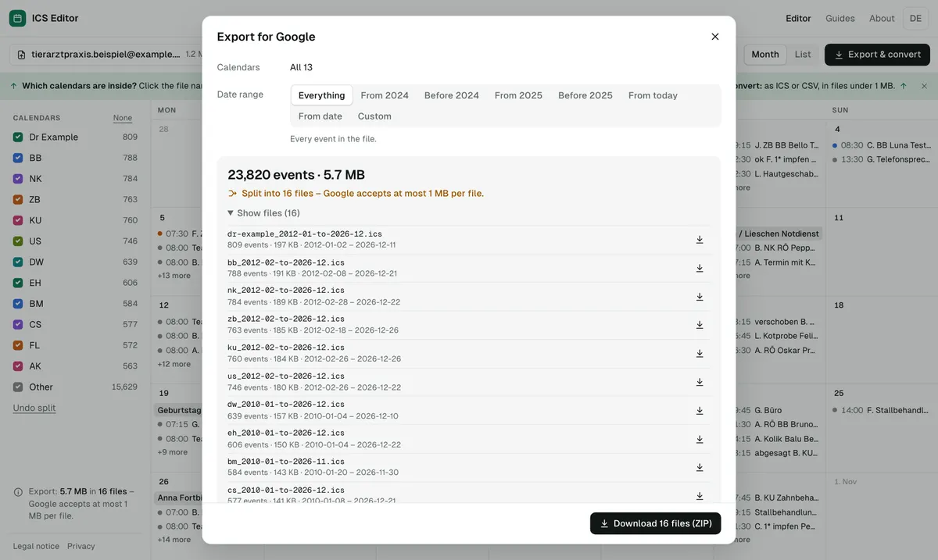Expand +9 more events on Monday 19
Viewport: 938px width, 560px height.
173,452
